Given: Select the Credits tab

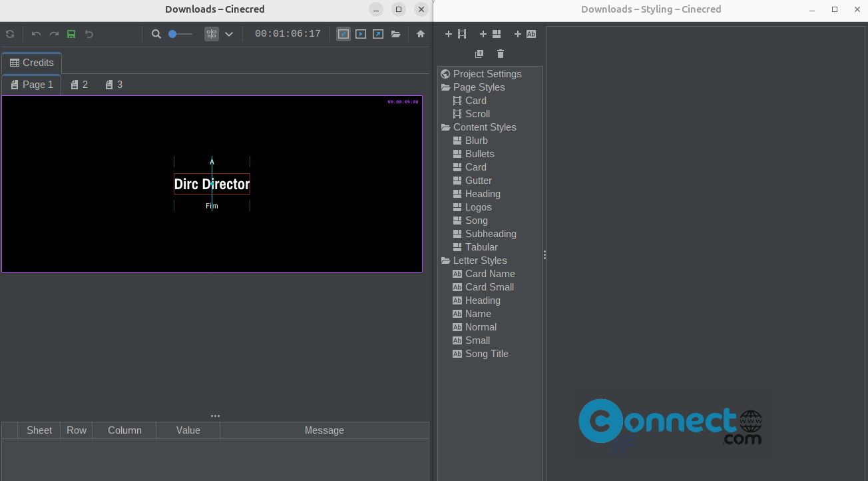Looking at the screenshot, I should (x=31, y=63).
